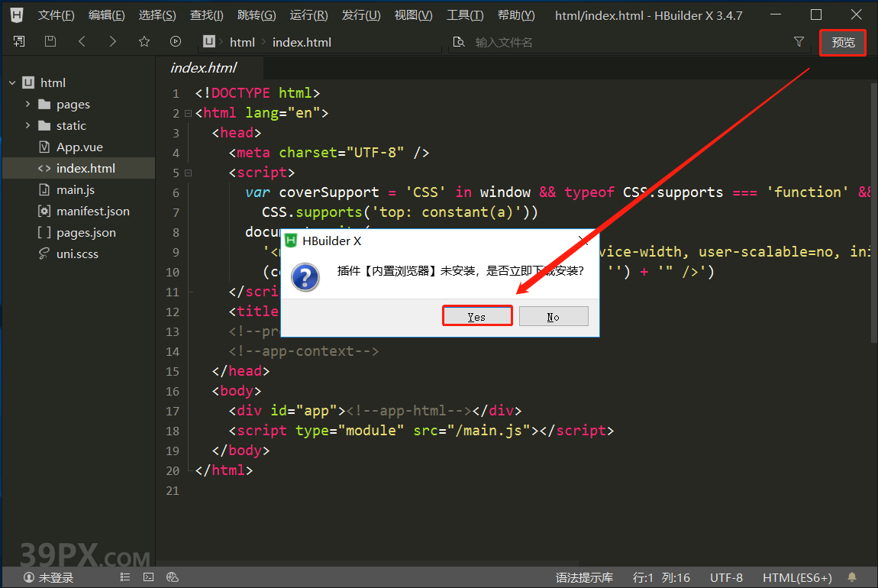Viewport: 878px width, 588px height.
Task: Click line number 21 in the gutter
Action: tap(173, 490)
